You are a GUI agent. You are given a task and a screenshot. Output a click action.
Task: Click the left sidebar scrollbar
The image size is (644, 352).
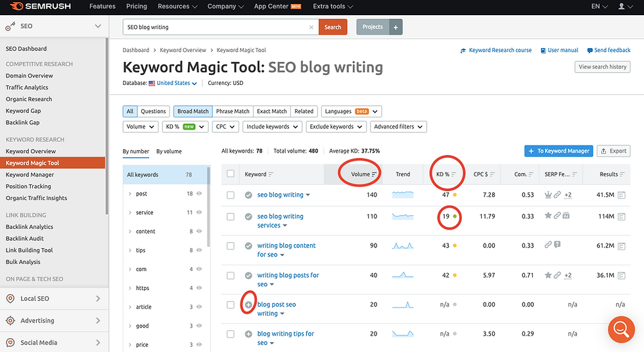coord(106,126)
